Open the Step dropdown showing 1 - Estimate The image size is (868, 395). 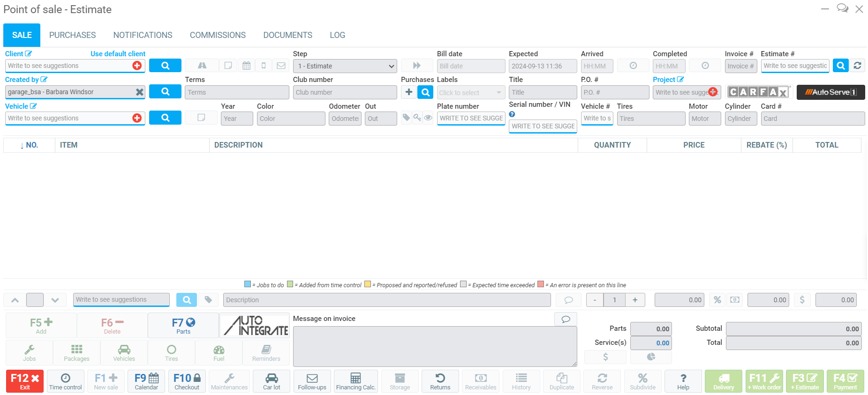345,66
